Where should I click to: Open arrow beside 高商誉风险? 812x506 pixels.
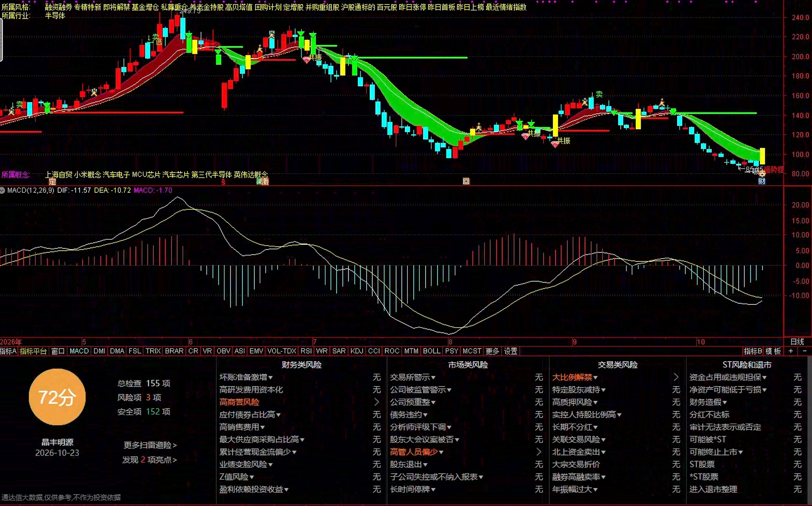click(376, 402)
